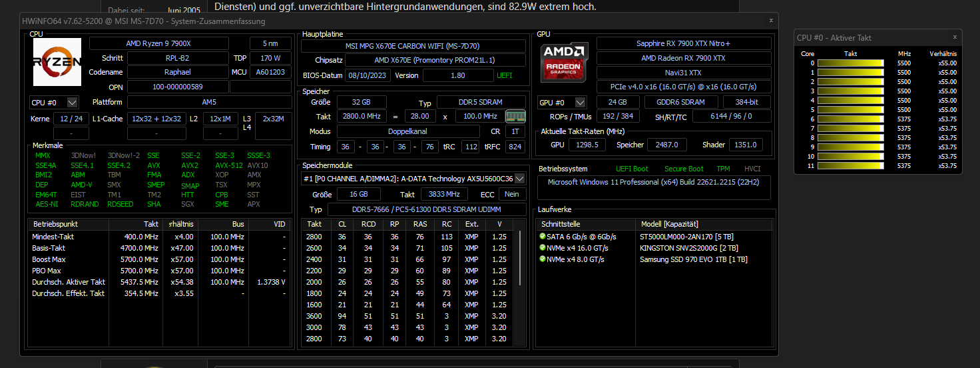Click the AM5 platform field

[x=209, y=102]
